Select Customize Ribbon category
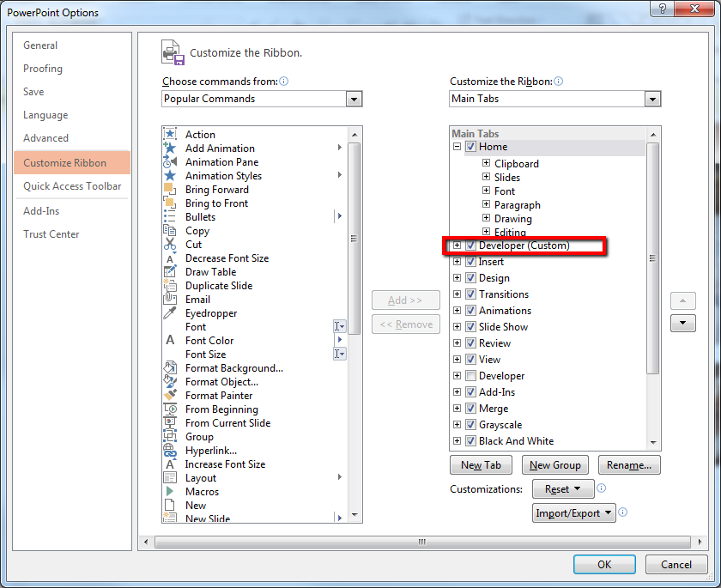The image size is (721, 588). click(x=72, y=163)
